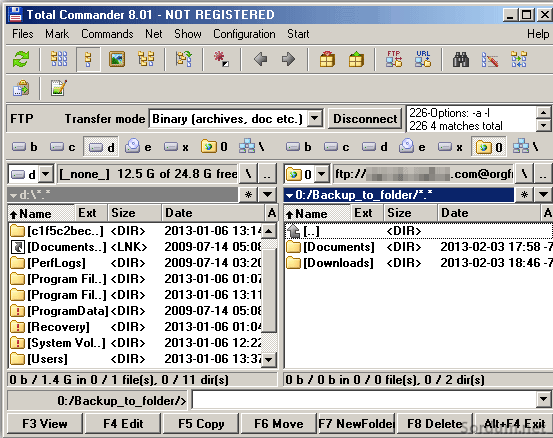This screenshot has height=438, width=553.
Task: Click the unpack files box icon
Action: pyautogui.click(x=356, y=59)
